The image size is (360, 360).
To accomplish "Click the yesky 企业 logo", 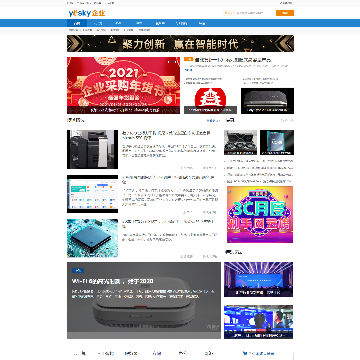I will (87, 13).
